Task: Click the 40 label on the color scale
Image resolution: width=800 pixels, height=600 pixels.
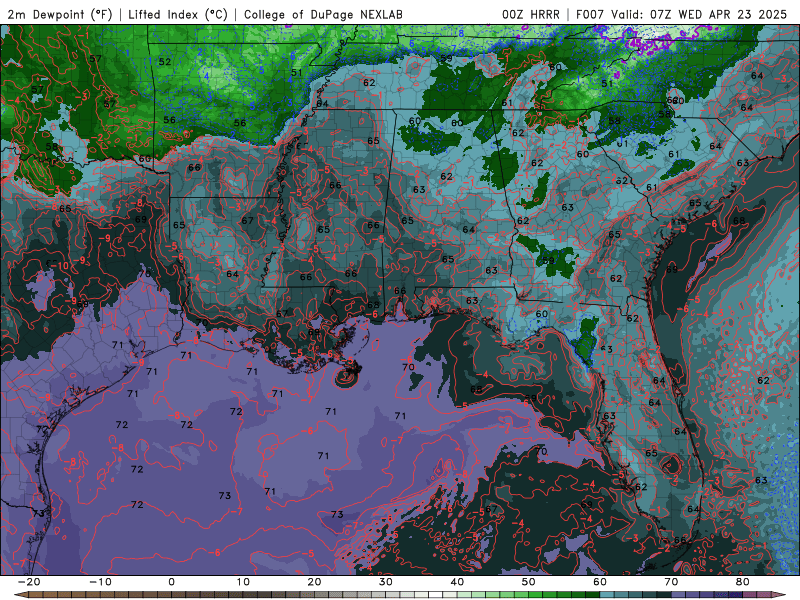Action: pos(457,582)
